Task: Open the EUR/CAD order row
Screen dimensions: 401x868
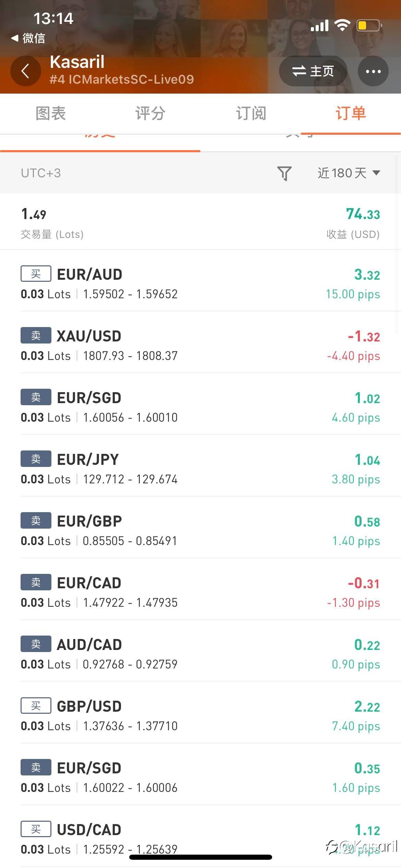Action: click(200, 592)
